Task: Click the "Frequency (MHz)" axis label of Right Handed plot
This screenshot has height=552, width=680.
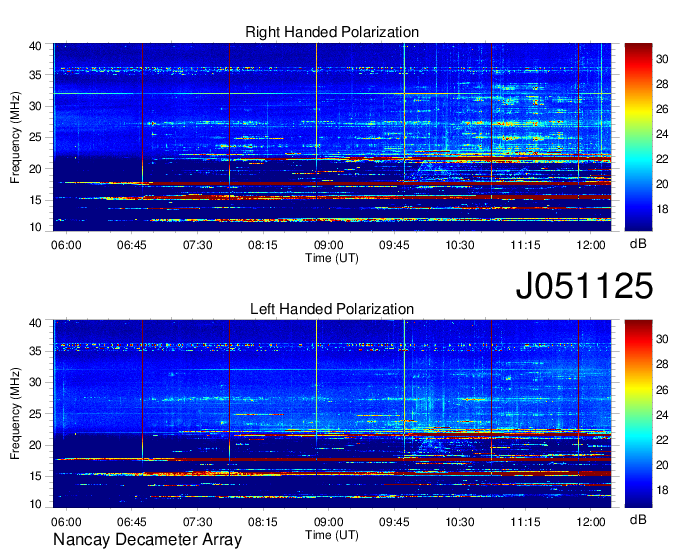Action: [15, 137]
